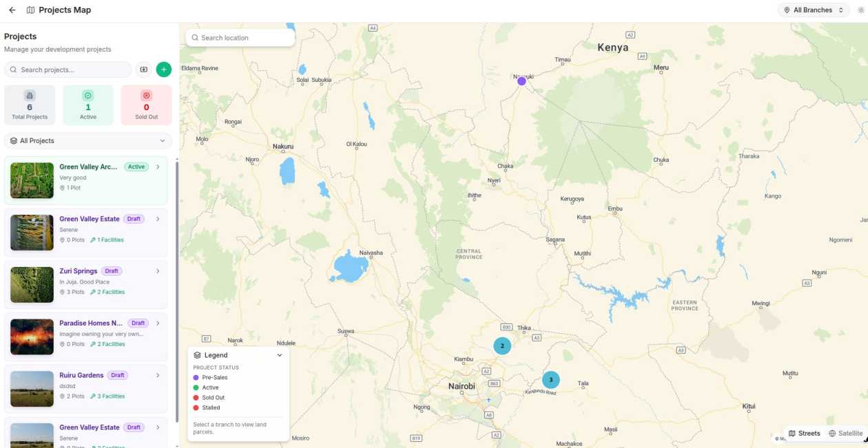The height and width of the screenshot is (448, 868).
Task: Click the Active green legend dot
Action: coord(196,387)
